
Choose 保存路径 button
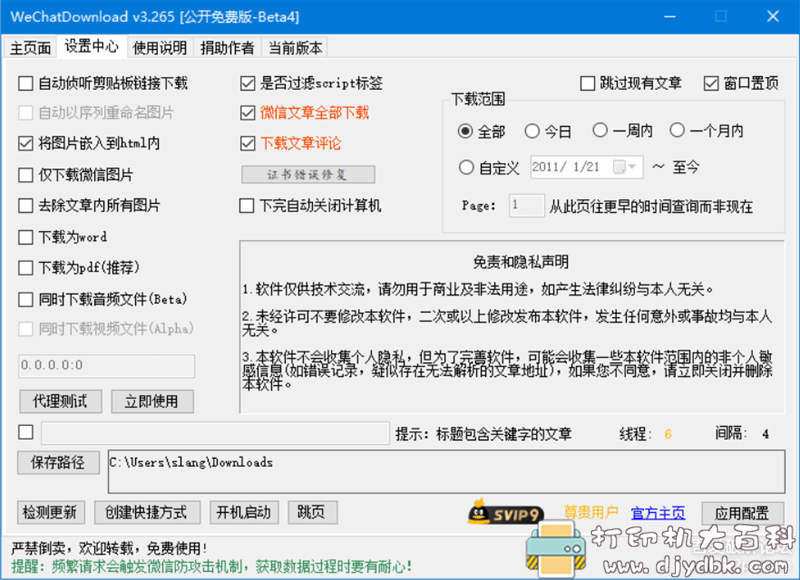[58, 463]
